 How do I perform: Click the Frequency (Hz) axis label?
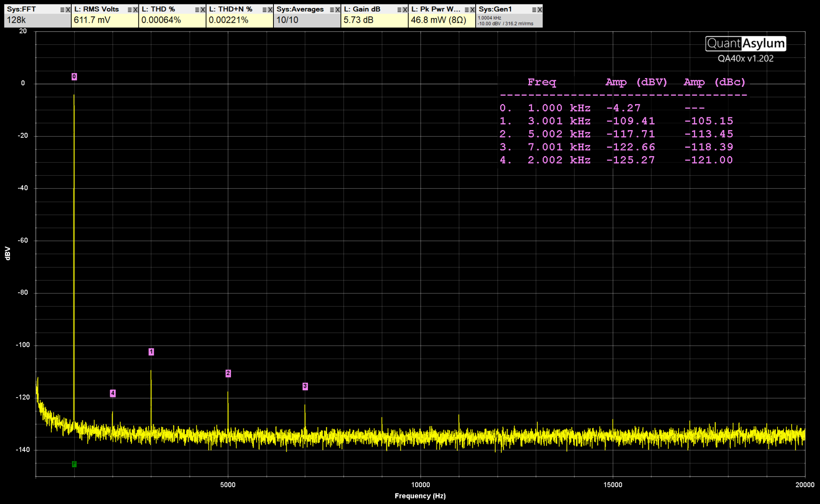coord(420,496)
